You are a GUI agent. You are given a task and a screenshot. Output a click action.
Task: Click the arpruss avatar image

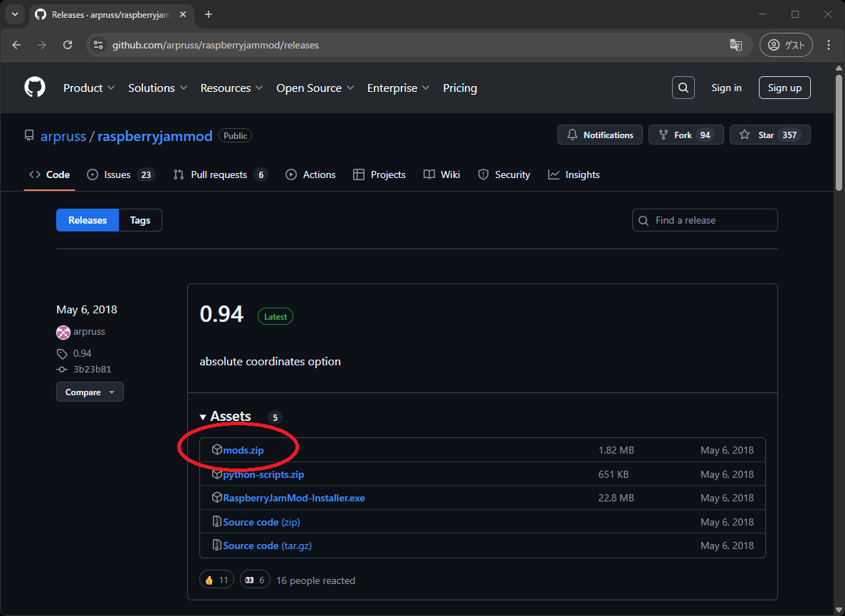coord(63,332)
